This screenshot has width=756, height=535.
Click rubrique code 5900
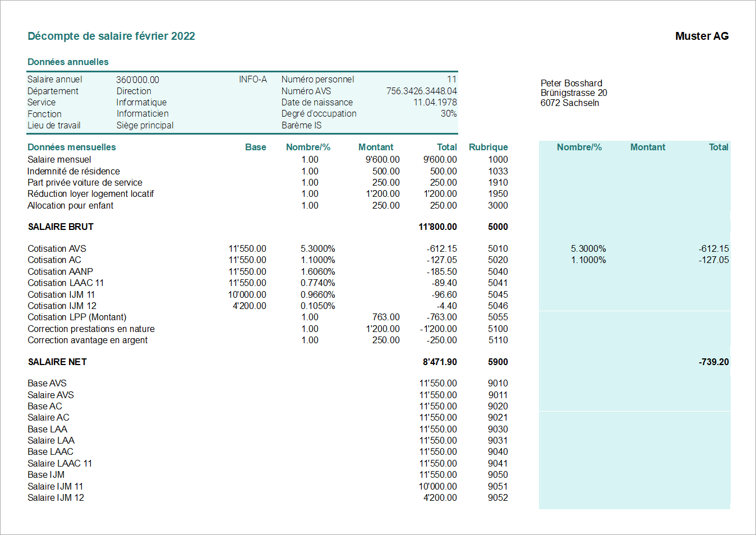[497, 362]
